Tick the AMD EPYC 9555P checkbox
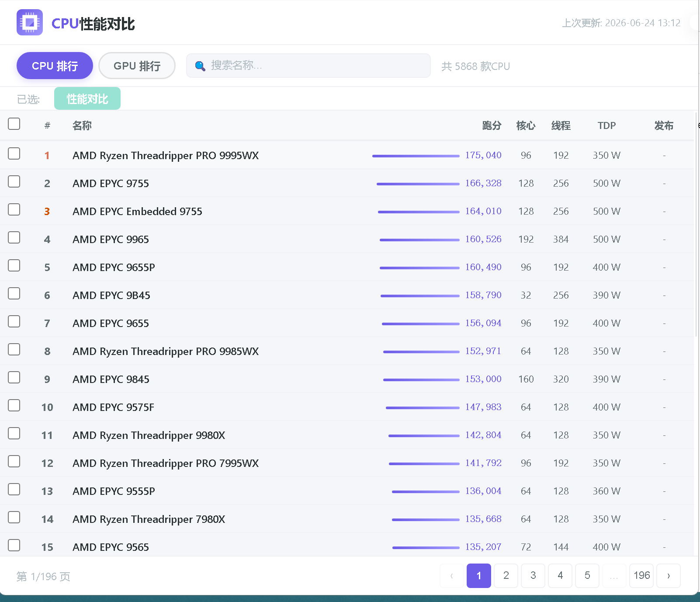 pos(14,489)
